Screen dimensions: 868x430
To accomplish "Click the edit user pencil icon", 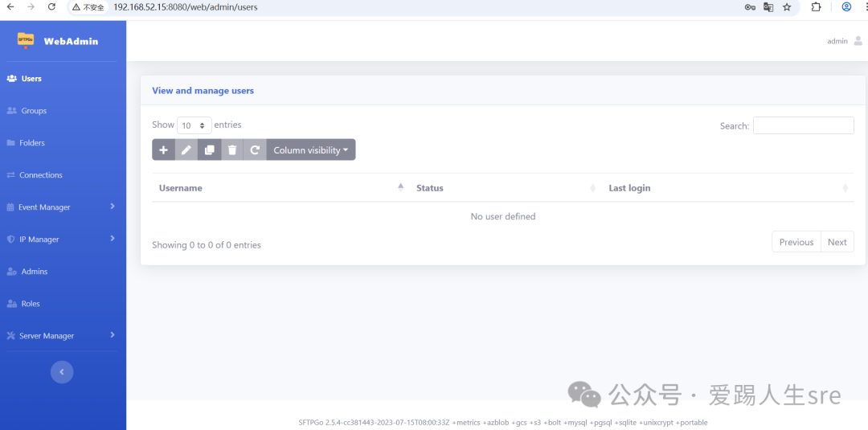I will click(x=186, y=150).
